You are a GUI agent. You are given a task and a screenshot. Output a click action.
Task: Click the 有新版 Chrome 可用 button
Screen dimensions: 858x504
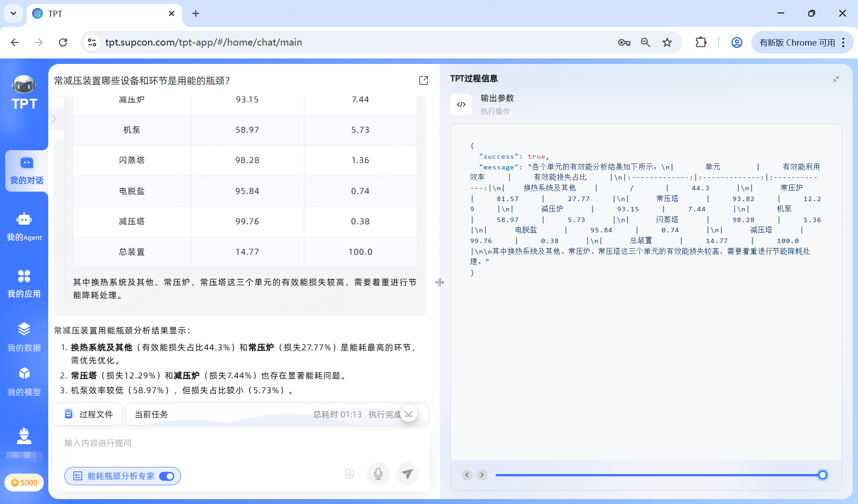pyautogui.click(x=798, y=42)
